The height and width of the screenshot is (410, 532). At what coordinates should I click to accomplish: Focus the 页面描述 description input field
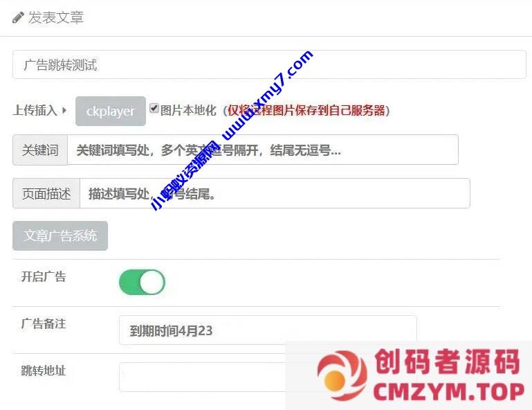pyautogui.click(x=275, y=193)
